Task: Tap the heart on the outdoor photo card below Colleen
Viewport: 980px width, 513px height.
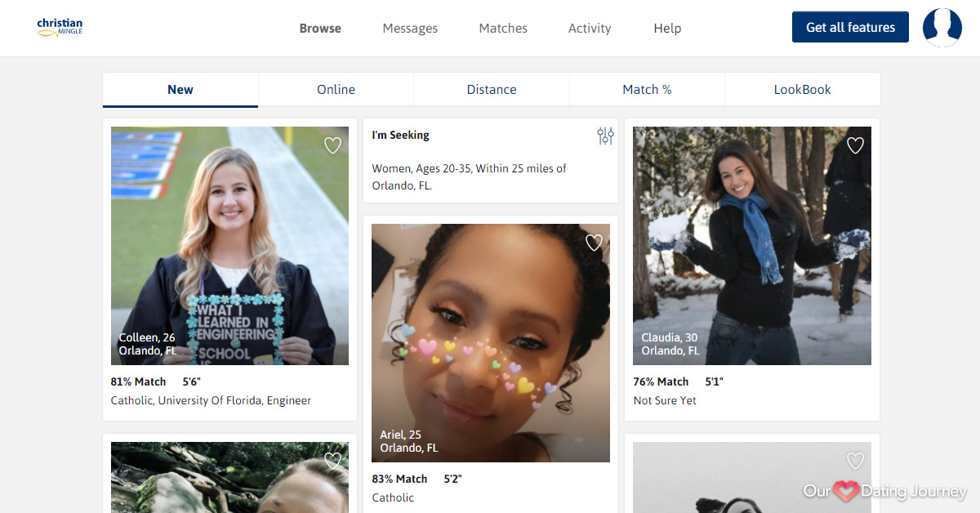Action: click(x=332, y=461)
